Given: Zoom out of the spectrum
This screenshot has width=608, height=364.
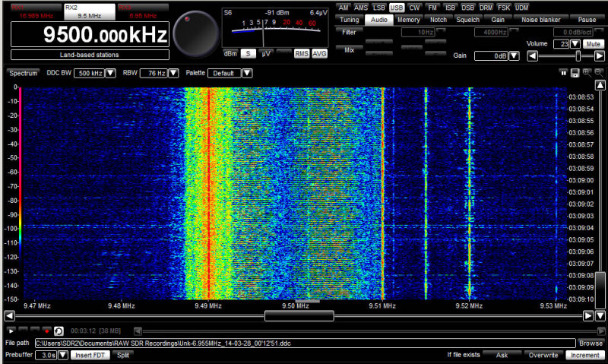Looking at the screenshot, I should point(599,72).
